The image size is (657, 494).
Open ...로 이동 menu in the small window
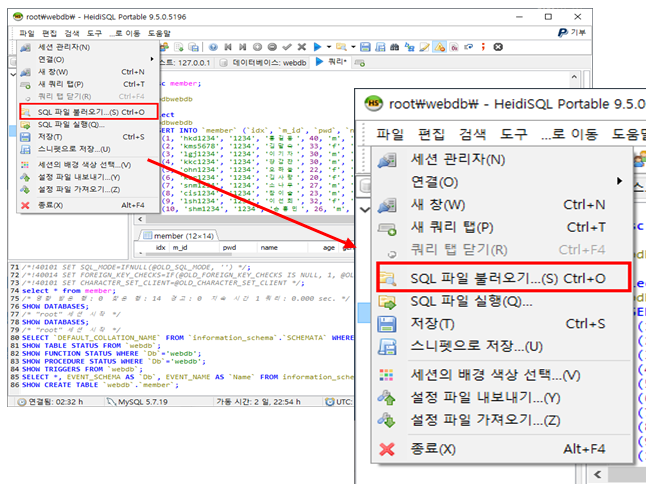coord(125,33)
